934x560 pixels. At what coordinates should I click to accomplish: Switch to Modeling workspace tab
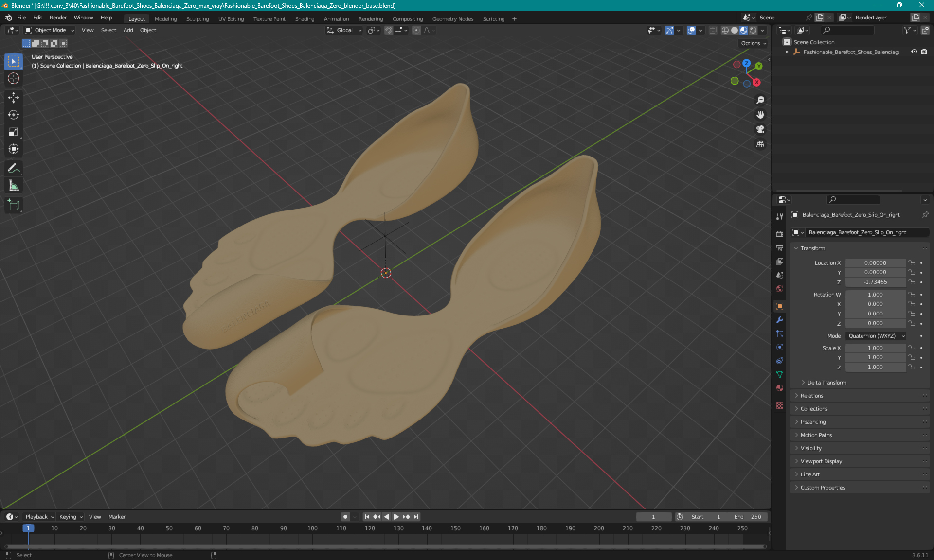click(165, 19)
